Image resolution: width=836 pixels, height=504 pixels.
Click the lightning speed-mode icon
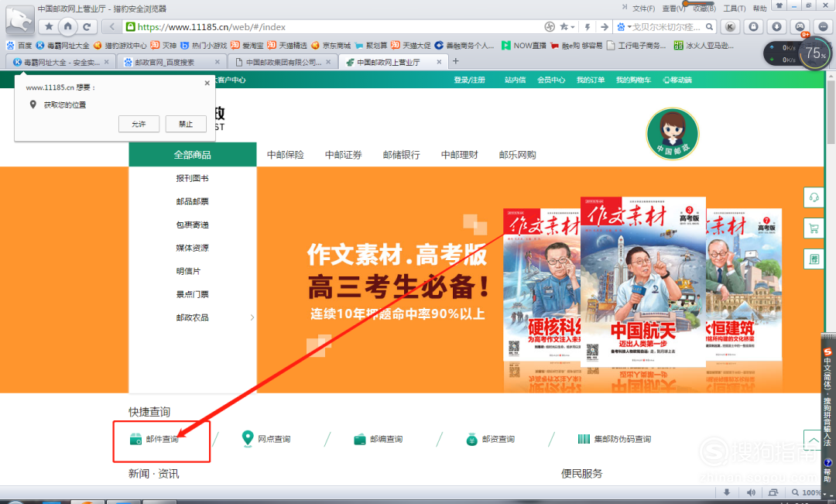point(588,26)
